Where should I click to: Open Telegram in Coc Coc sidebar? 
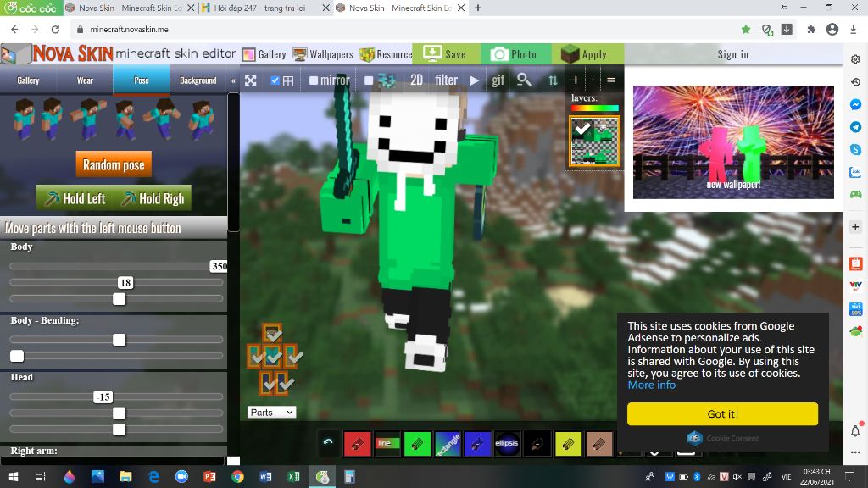[x=855, y=127]
